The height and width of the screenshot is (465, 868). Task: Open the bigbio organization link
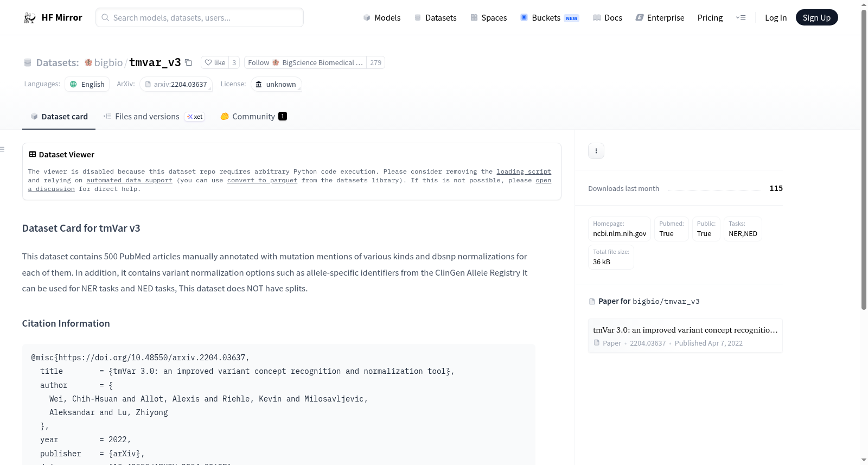108,63
